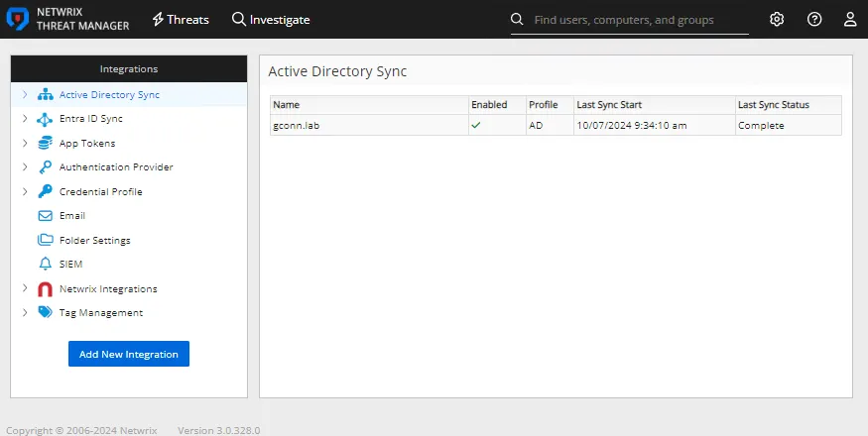The image size is (868, 436).
Task: Click the lightning bolt Threats icon
Action: click(158, 20)
